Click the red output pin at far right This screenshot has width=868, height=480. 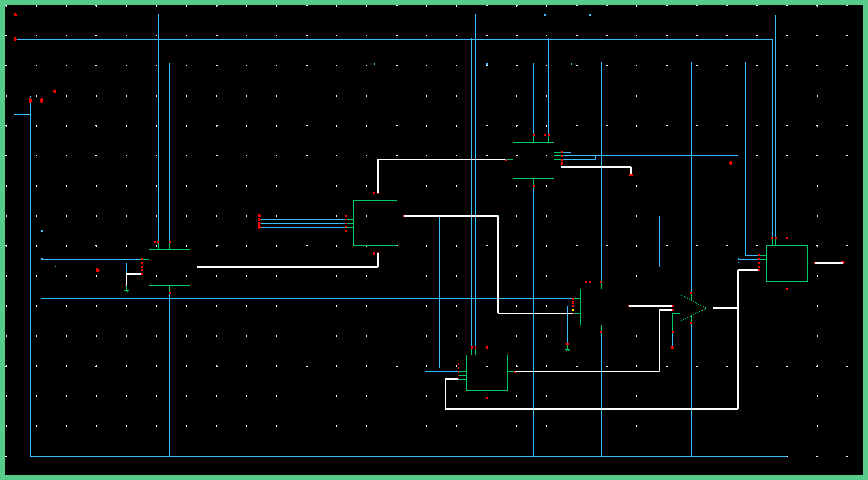pyautogui.click(x=843, y=263)
